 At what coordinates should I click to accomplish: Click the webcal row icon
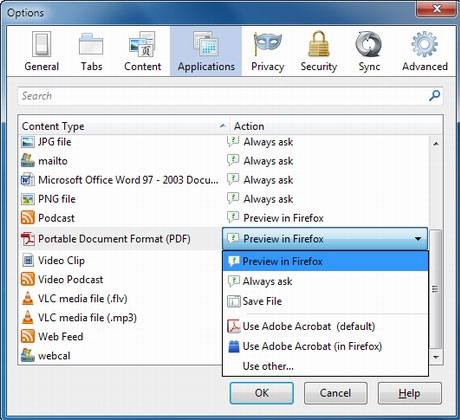coord(27,355)
